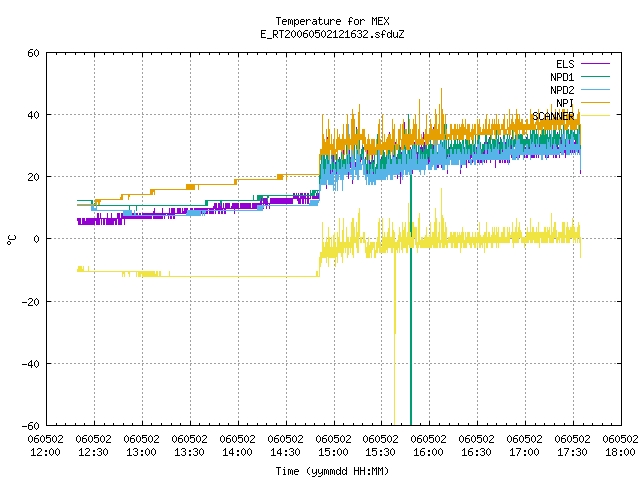Image resolution: width=640 pixels, height=480 pixels.
Task: Click the purple ELS legend line sample
Action: 595,64
